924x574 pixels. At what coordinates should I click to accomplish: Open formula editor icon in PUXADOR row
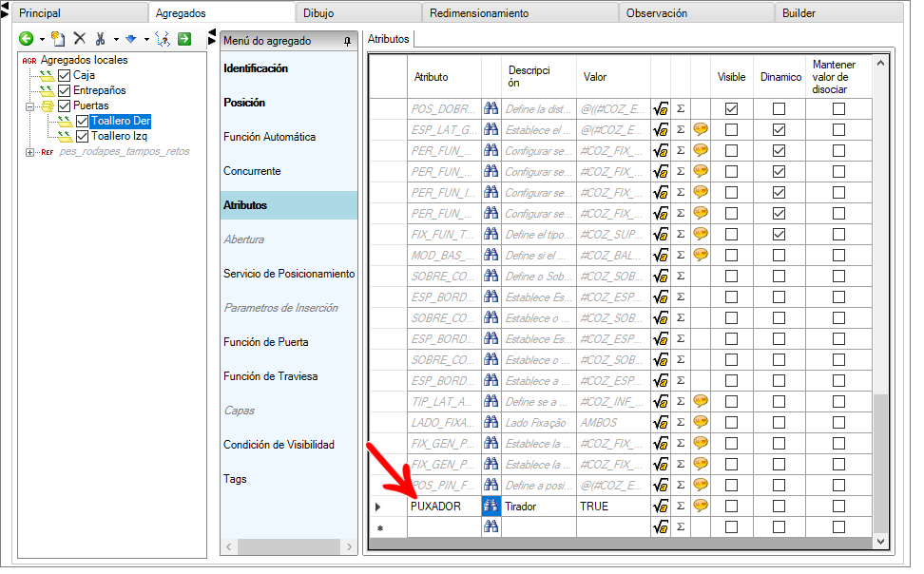(x=661, y=507)
